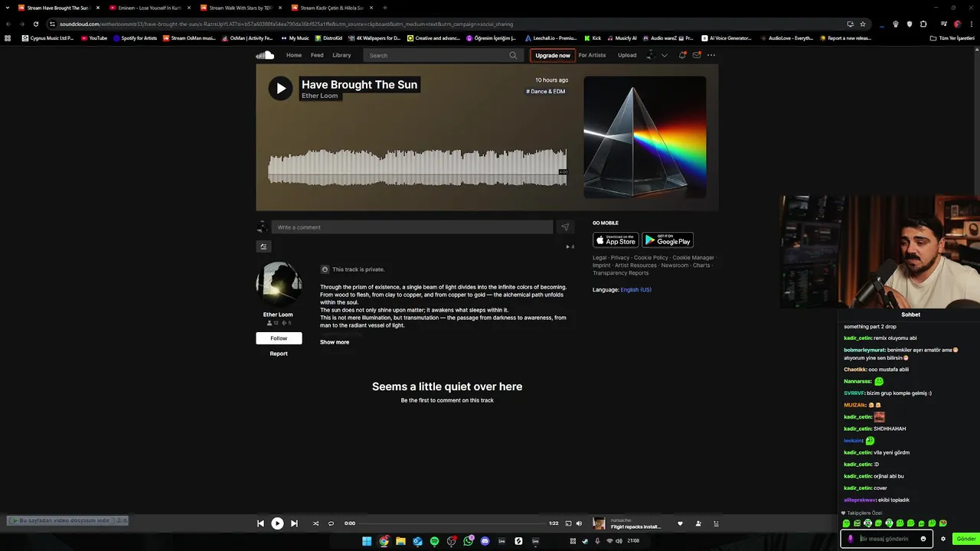Image resolution: width=980 pixels, height=551 pixels.
Task: Open the prism track artwork
Action: pos(645,137)
